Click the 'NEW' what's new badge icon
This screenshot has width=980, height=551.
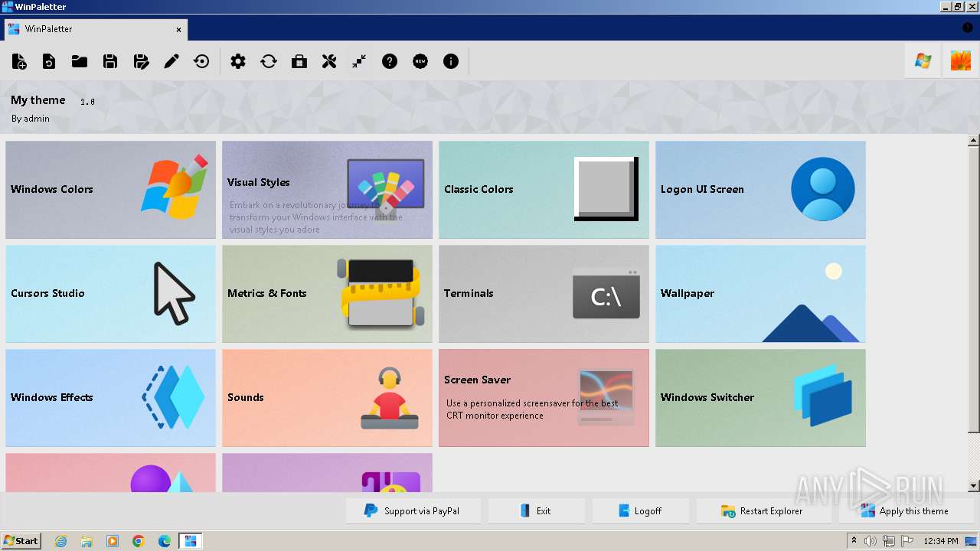[420, 61]
